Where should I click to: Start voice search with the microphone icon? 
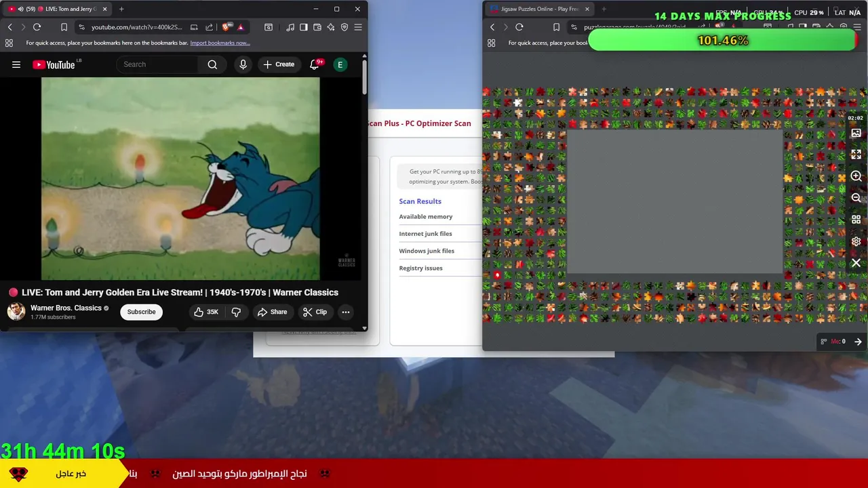click(x=243, y=64)
